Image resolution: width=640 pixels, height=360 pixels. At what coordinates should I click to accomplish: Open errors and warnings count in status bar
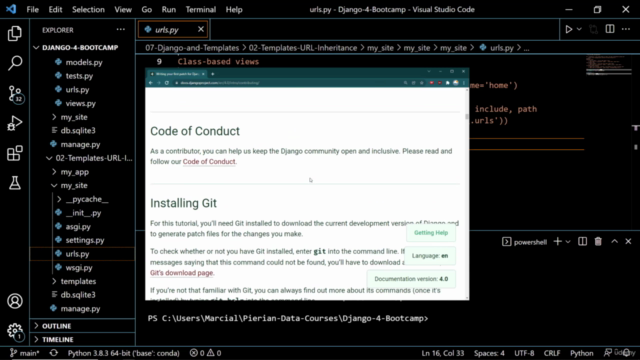[205, 353]
